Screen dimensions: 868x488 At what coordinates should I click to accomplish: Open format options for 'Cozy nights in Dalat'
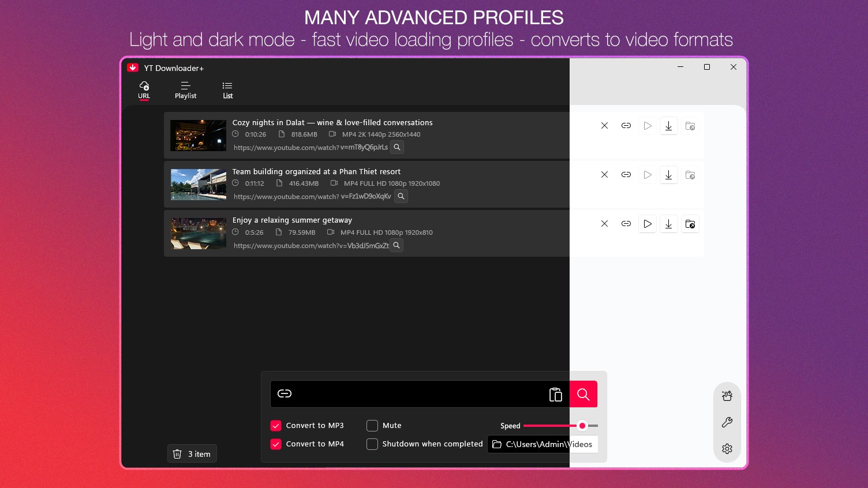coord(396,147)
